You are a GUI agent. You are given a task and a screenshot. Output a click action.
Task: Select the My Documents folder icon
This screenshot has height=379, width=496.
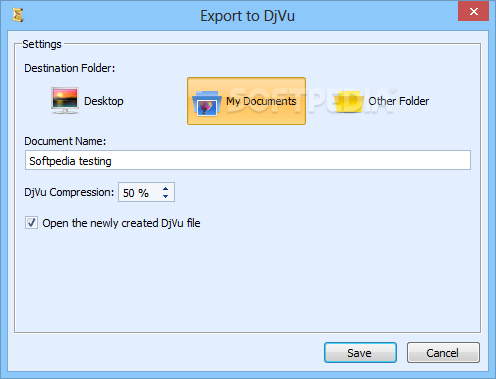pyautogui.click(x=207, y=103)
